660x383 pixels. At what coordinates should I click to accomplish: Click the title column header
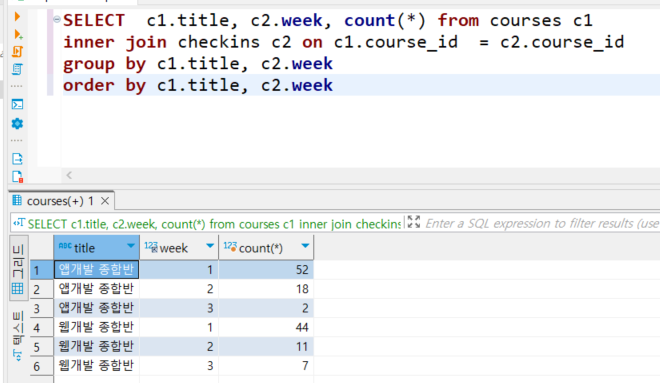(x=96, y=248)
